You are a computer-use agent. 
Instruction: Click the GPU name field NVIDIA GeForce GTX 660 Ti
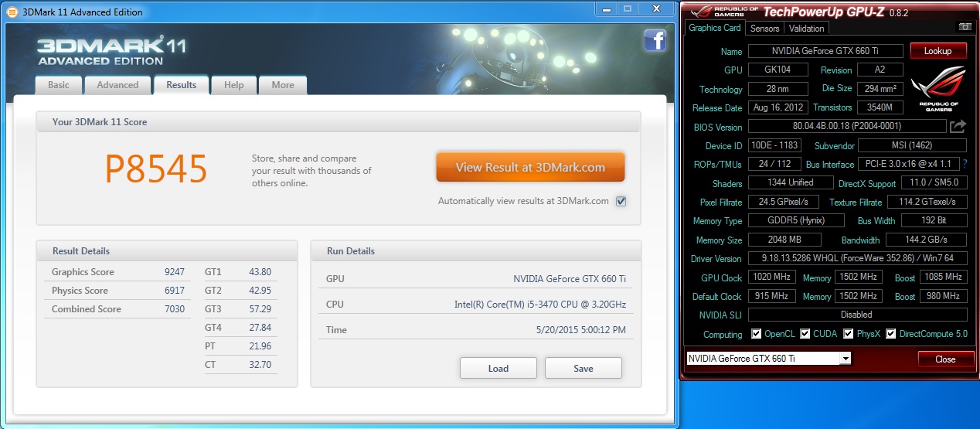point(825,51)
